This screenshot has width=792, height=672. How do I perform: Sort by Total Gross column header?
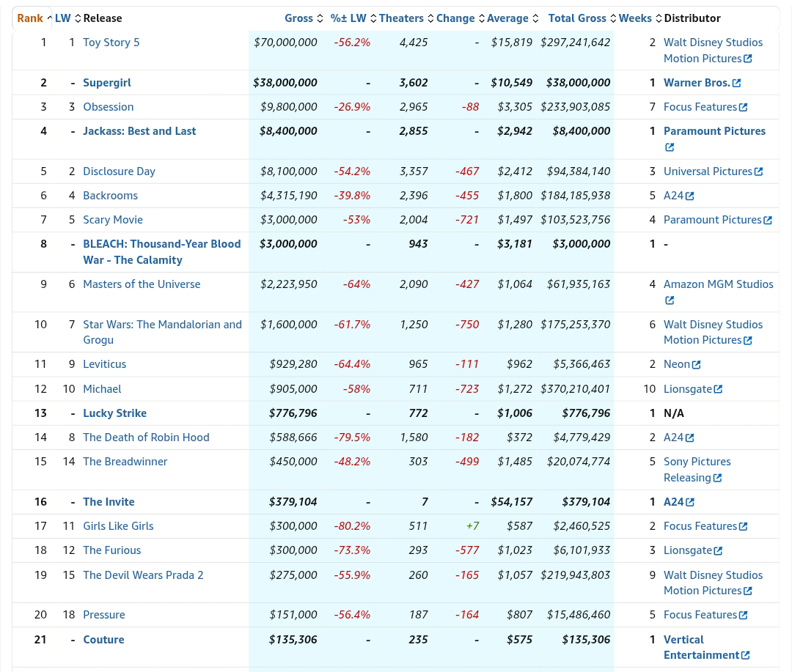(577, 18)
